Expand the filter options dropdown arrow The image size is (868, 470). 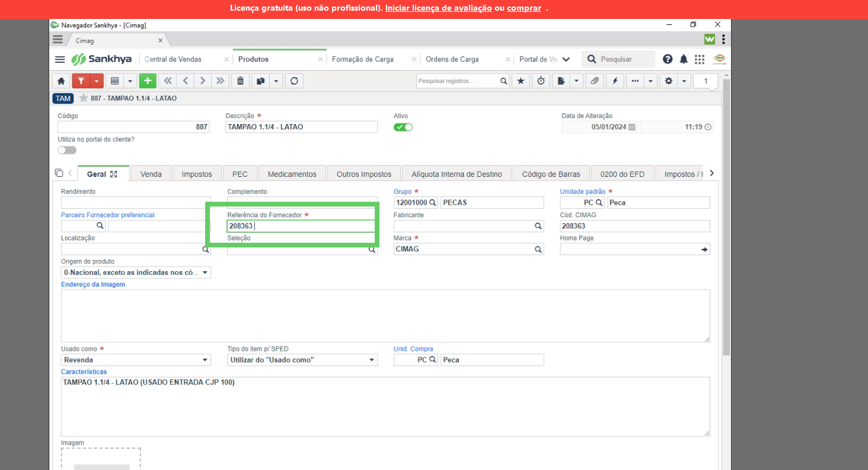pyautogui.click(x=97, y=81)
